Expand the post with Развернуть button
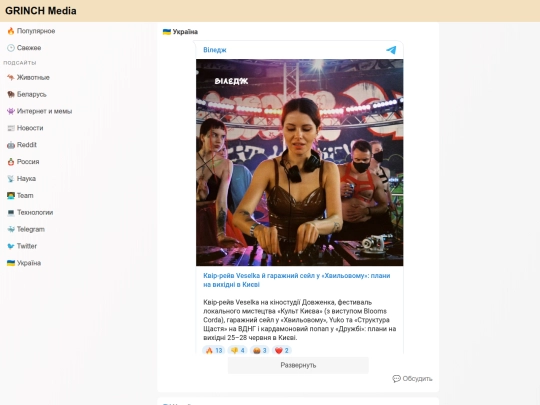 tap(298, 365)
